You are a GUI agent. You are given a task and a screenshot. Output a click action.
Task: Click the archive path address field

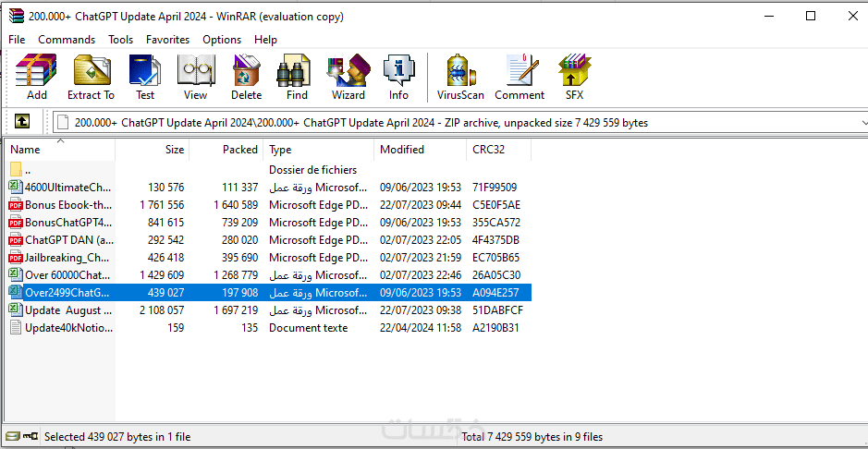[459, 122]
